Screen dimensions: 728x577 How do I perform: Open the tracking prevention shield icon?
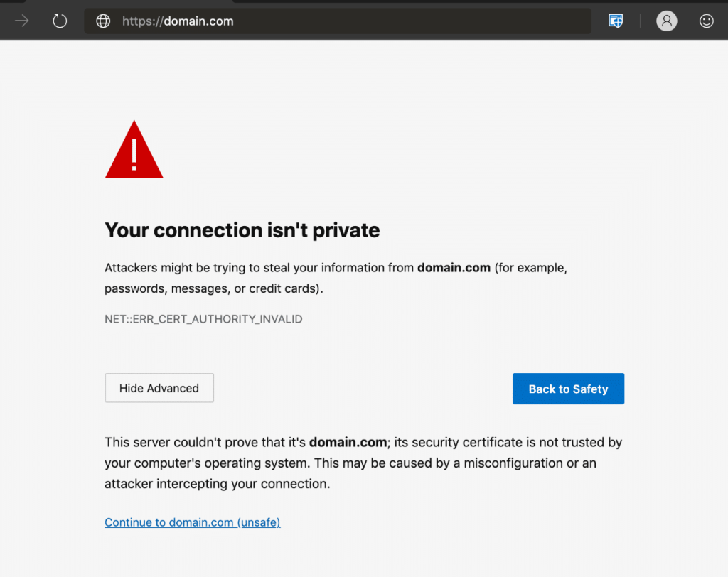[616, 21]
